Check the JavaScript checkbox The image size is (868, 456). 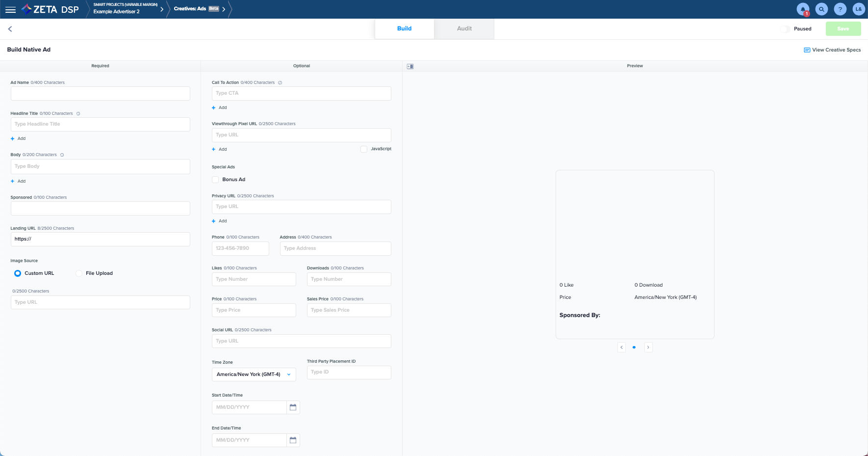tap(364, 149)
